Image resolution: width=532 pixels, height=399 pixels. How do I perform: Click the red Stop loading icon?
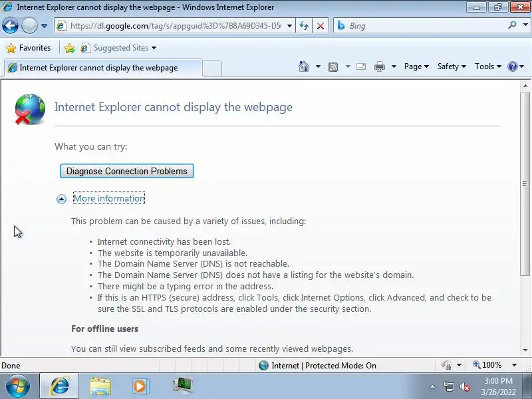tap(321, 26)
